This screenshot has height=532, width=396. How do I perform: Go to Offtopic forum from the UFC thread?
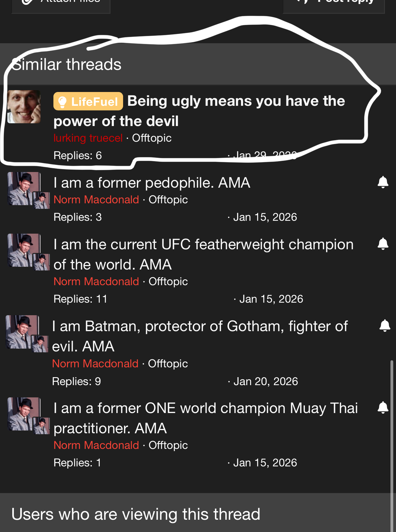point(168,281)
